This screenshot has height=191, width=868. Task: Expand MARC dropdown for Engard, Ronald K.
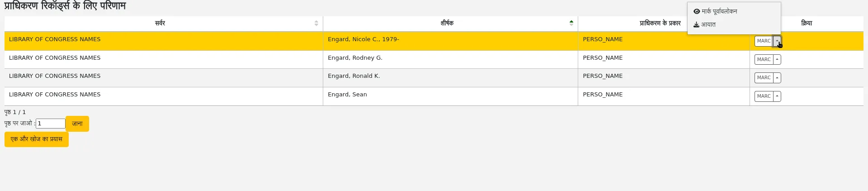point(777,78)
